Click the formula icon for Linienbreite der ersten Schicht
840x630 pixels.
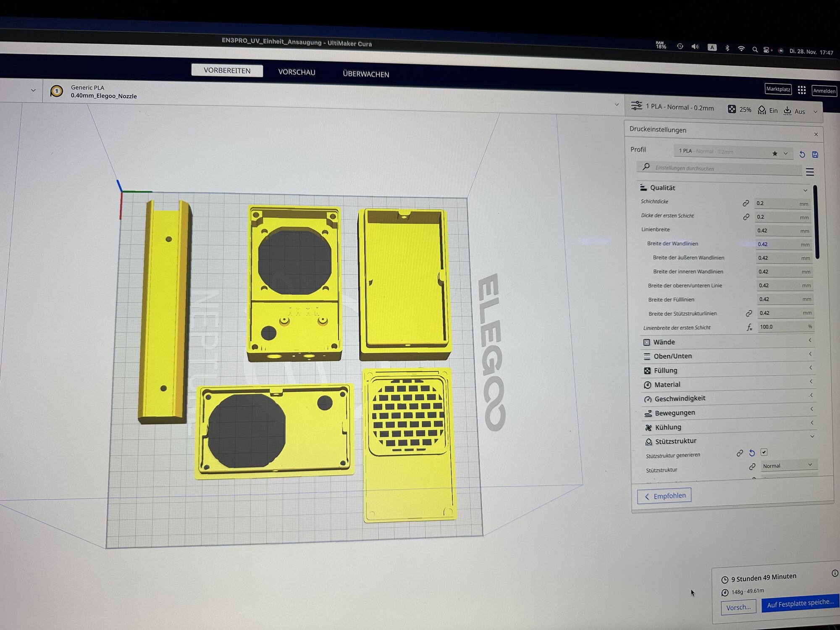click(x=750, y=327)
